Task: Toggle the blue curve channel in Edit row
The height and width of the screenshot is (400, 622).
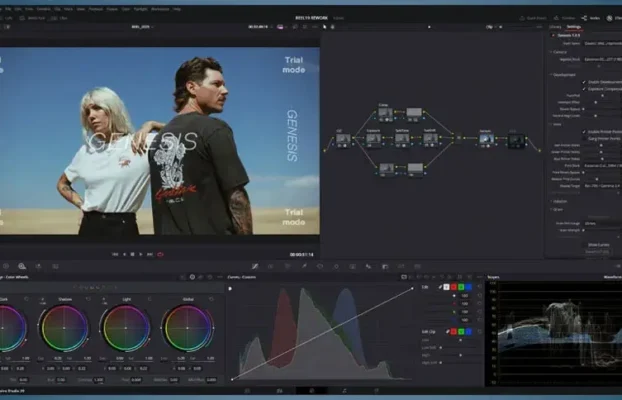Action: (468, 287)
